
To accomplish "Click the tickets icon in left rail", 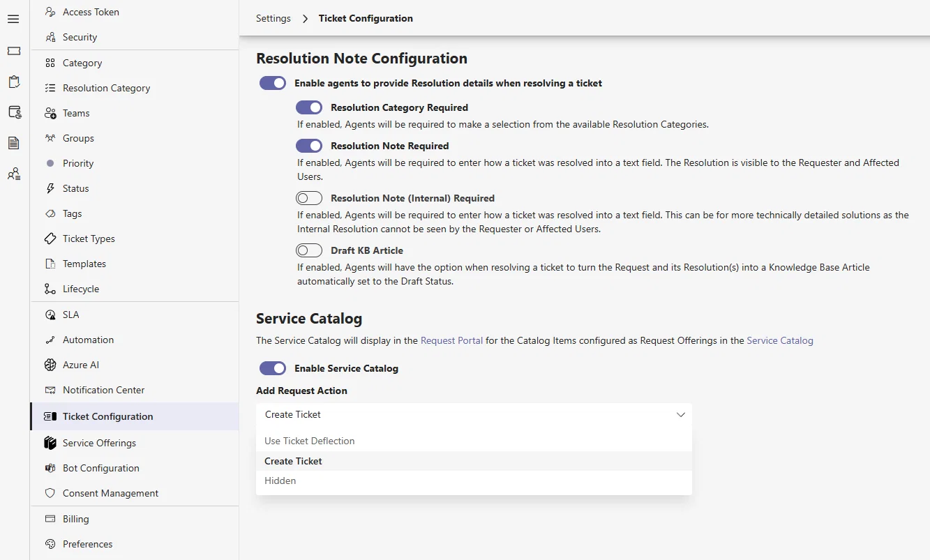I will coord(14,51).
